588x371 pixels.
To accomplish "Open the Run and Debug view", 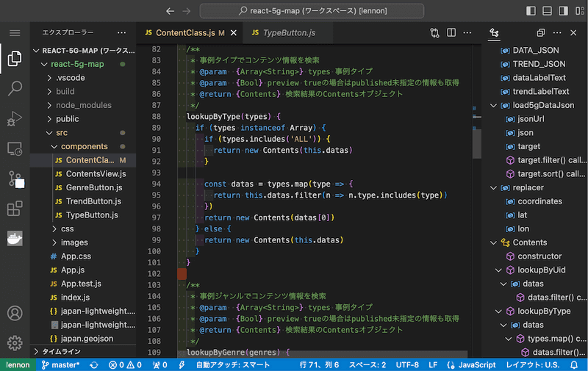I will 15,118.
